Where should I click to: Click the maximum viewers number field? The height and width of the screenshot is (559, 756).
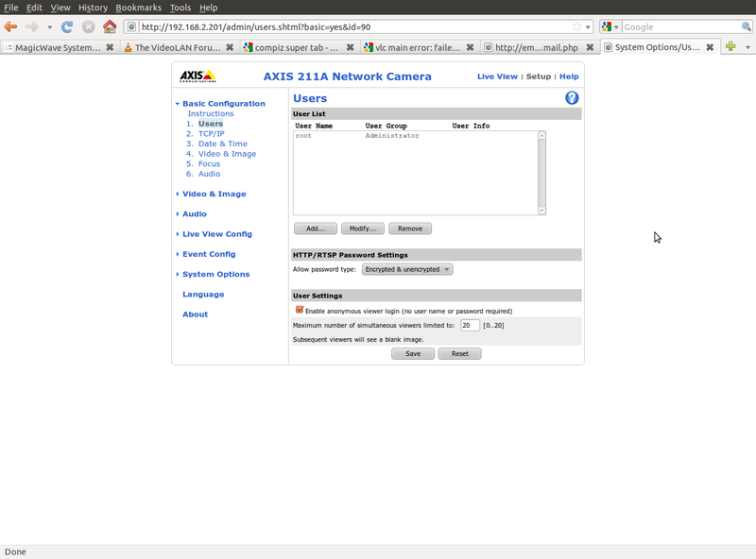coord(470,325)
